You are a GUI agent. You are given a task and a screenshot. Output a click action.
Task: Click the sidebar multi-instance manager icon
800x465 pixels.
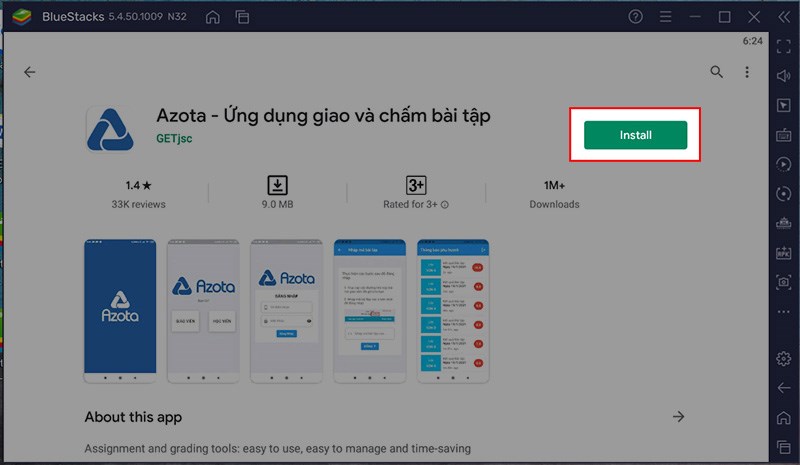pos(784,223)
